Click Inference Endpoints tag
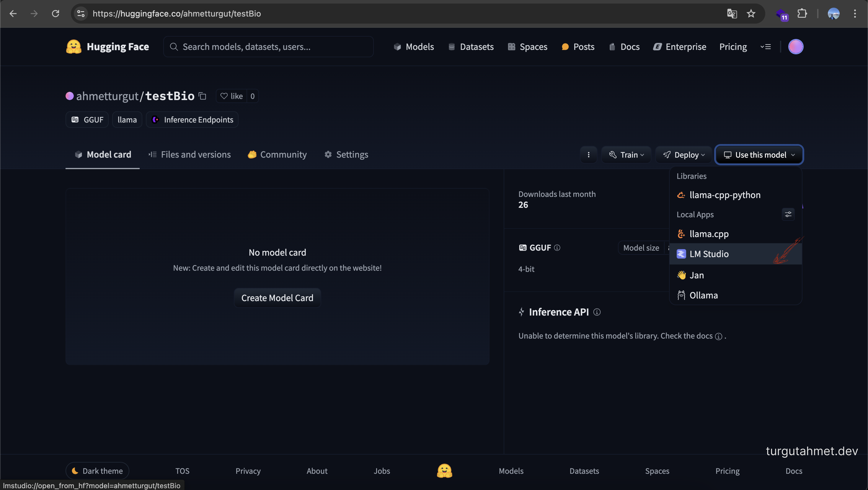Image resolution: width=868 pixels, height=490 pixels. click(192, 120)
